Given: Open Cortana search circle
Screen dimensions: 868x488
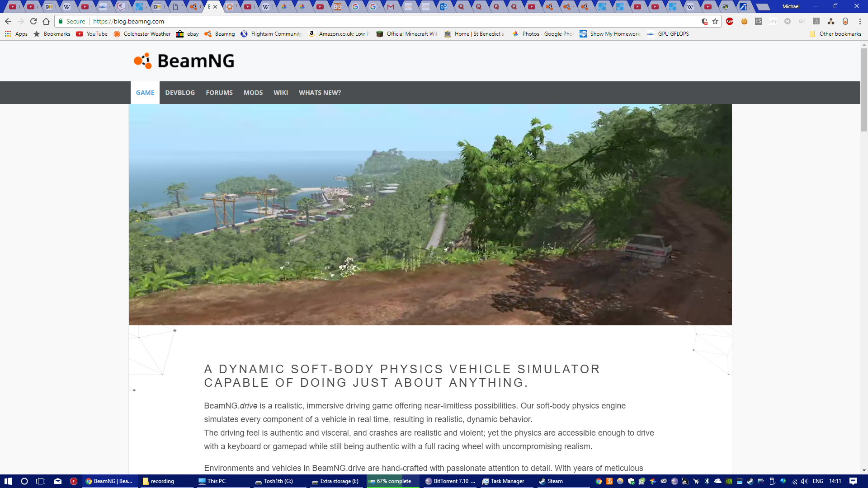Looking at the screenshot, I should (24, 481).
